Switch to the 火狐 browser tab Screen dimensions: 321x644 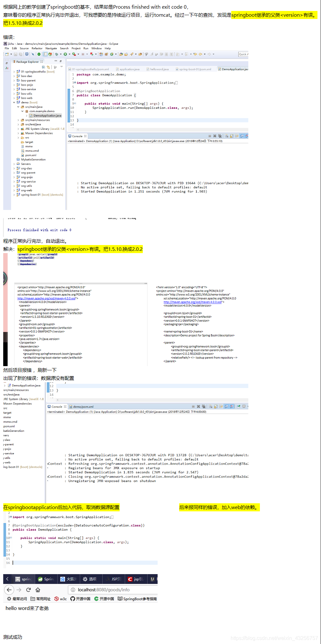[68, 579]
